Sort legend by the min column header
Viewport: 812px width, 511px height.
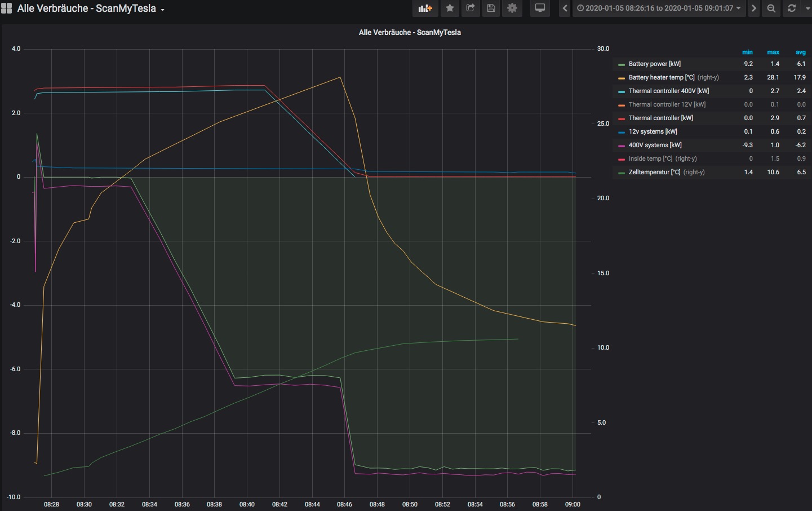pos(747,52)
